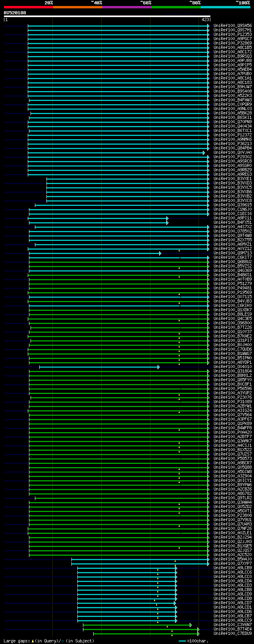Select the UniRef100_P19569 label
The image size is (254, 644).
tap(233, 293)
